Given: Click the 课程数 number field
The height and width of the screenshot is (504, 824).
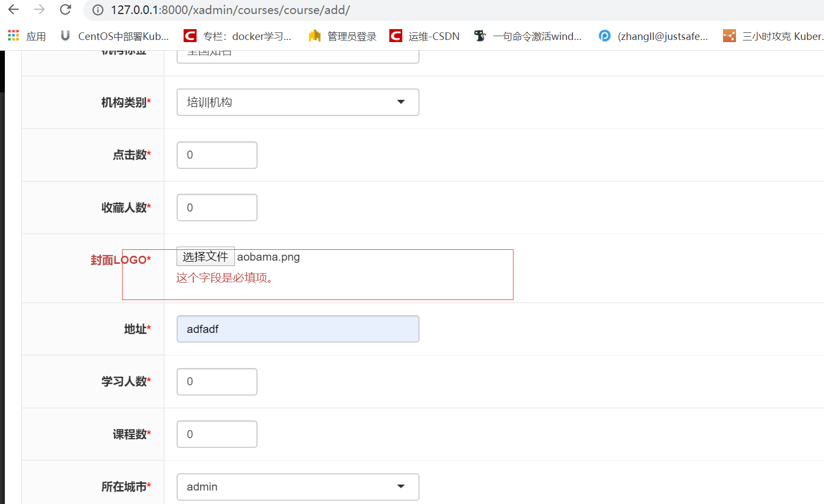Looking at the screenshot, I should [x=217, y=434].
